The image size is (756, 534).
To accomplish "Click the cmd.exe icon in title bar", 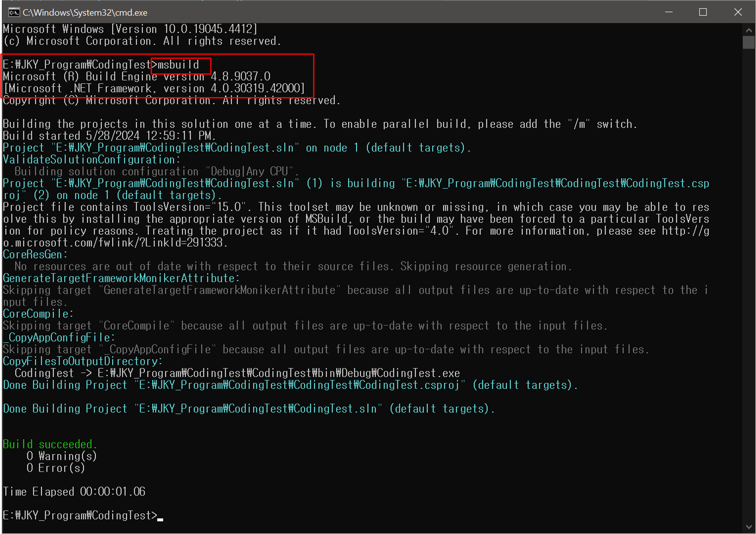I will pos(14,13).
